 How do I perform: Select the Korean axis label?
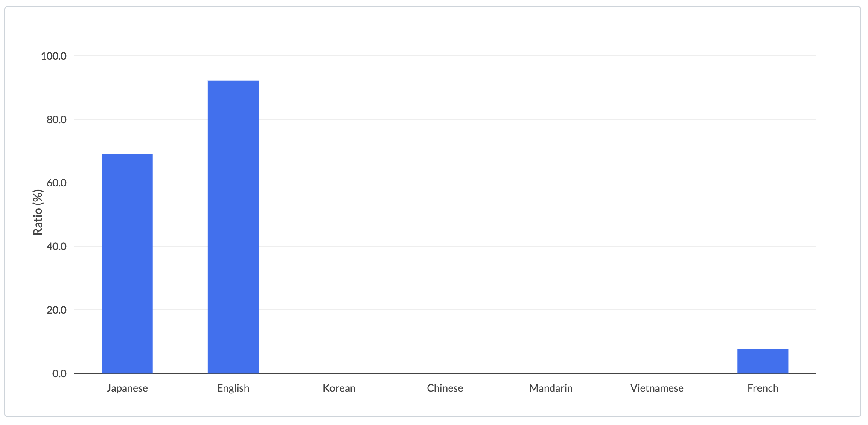339,388
